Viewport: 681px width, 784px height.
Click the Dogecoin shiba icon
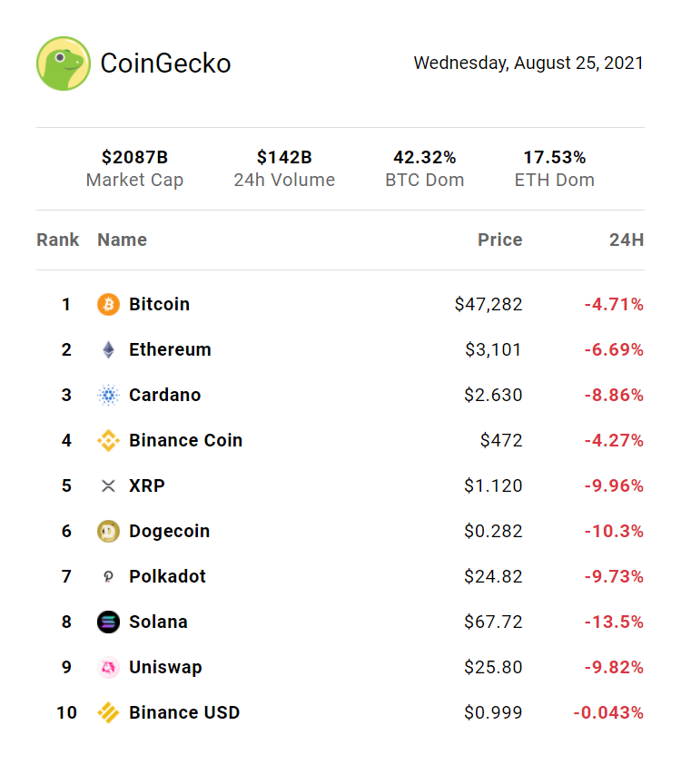(108, 532)
